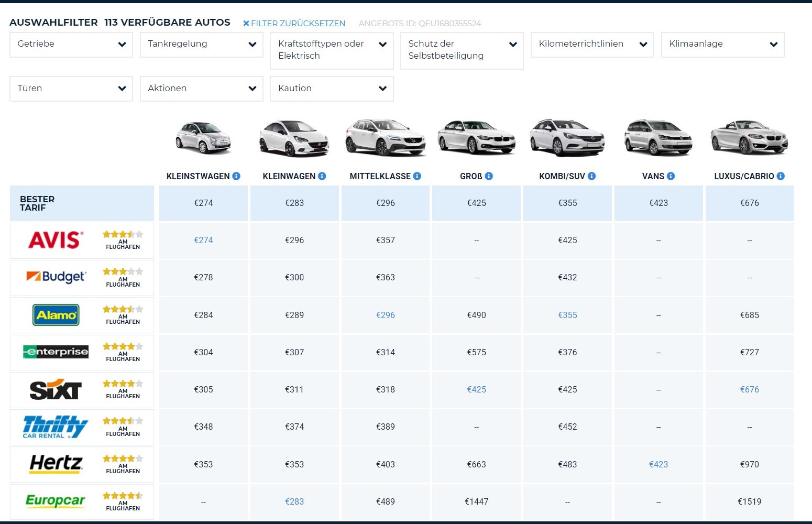Select Kleinstwagen car image
Screen dimensions: 812x524
(x=203, y=138)
